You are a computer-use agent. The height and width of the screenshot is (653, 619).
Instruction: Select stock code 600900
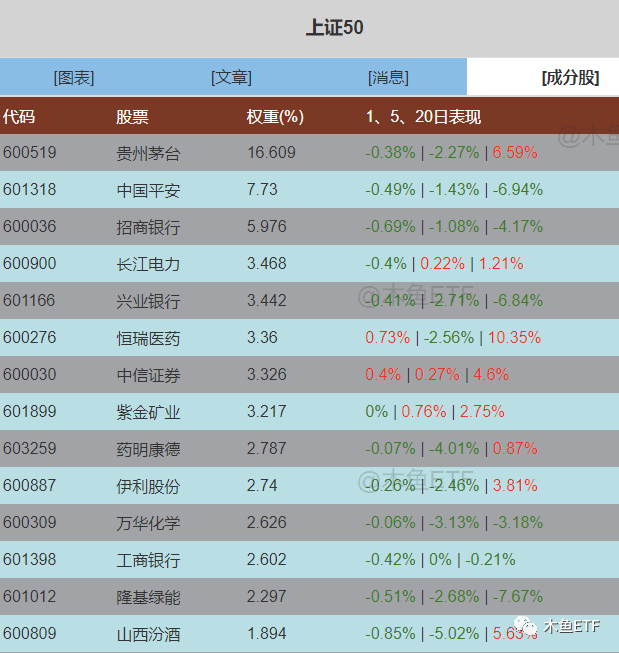click(30, 264)
